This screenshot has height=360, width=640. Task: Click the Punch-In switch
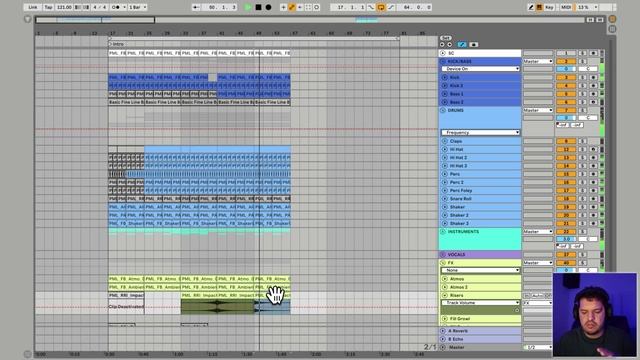pyautogui.click(x=371, y=7)
